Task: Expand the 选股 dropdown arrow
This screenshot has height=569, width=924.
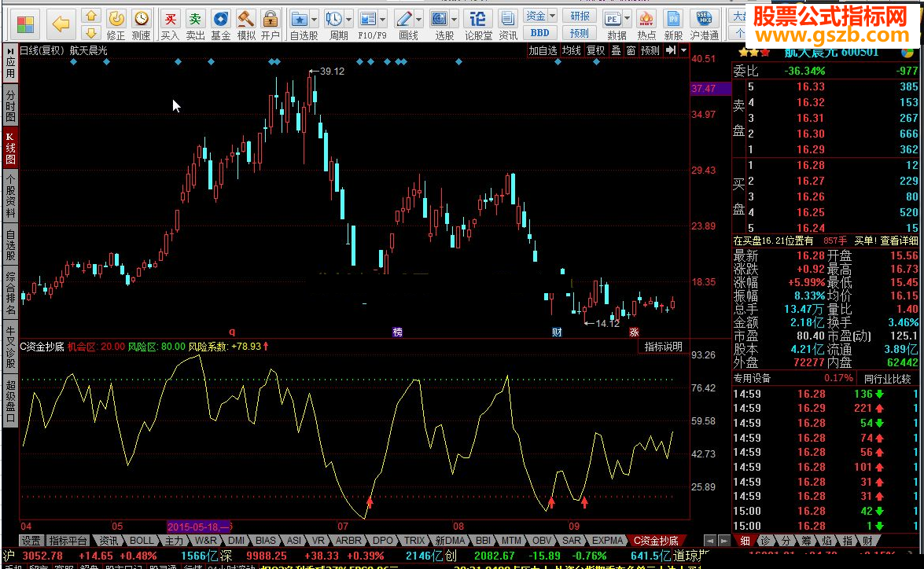Action: pos(454,20)
